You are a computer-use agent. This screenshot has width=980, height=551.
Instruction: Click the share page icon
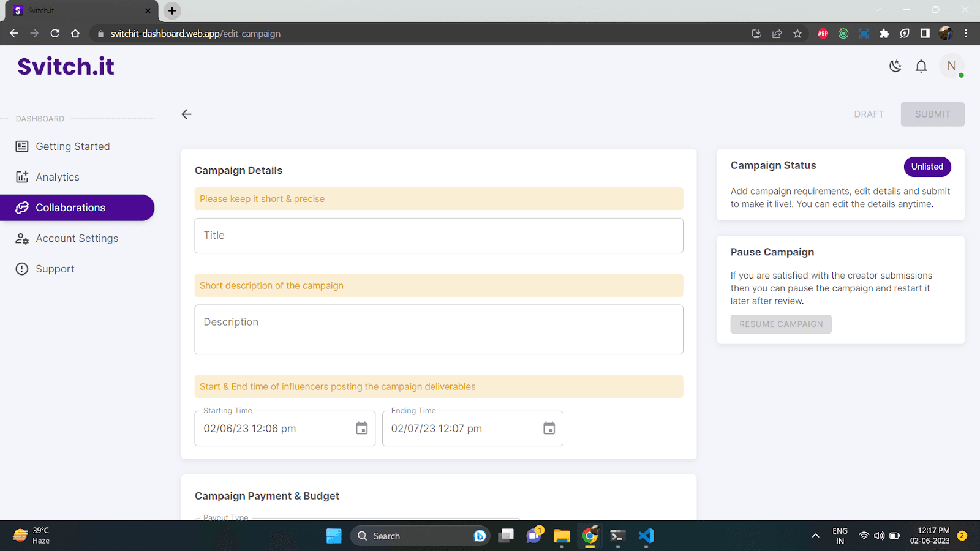[777, 34]
